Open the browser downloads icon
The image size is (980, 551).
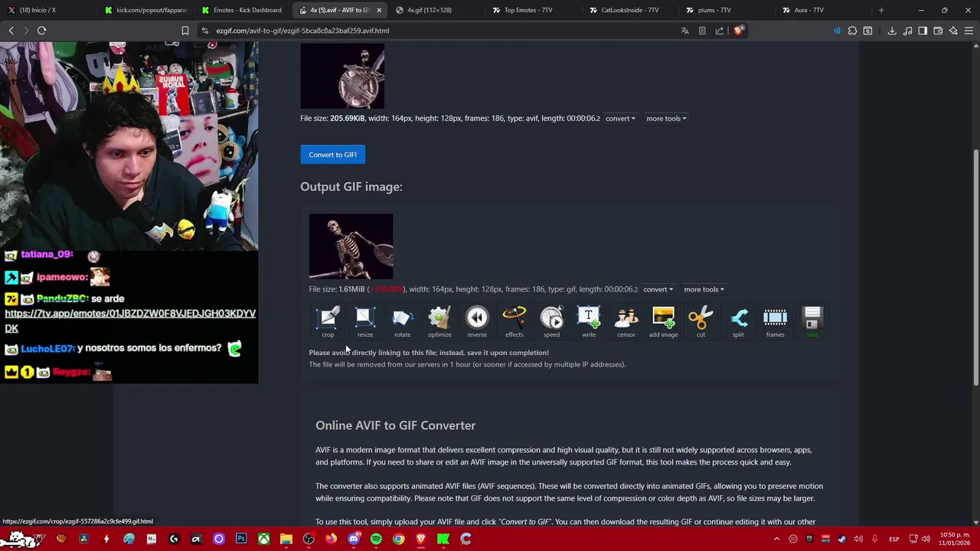pos(892,31)
